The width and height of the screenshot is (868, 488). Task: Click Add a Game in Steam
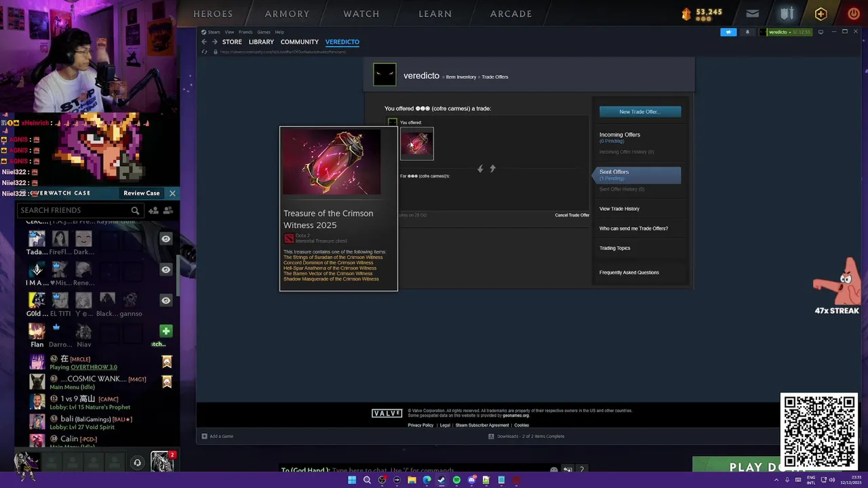point(217,436)
